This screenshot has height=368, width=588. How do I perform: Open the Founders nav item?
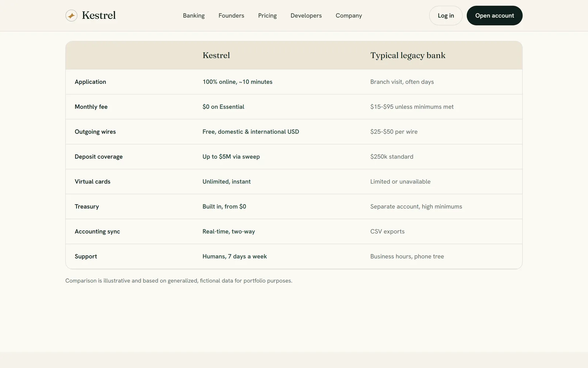(x=231, y=15)
